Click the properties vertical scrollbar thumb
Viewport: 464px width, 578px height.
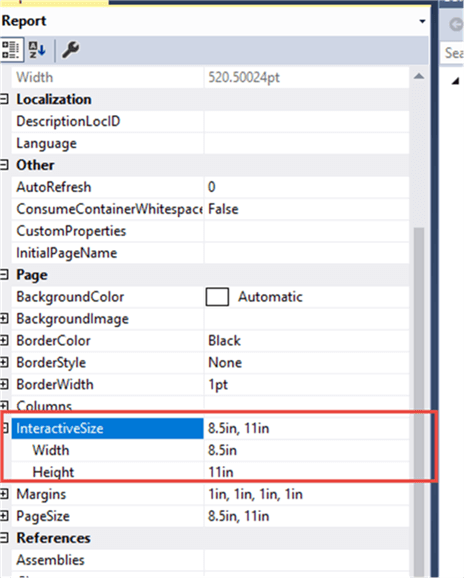pos(419,402)
